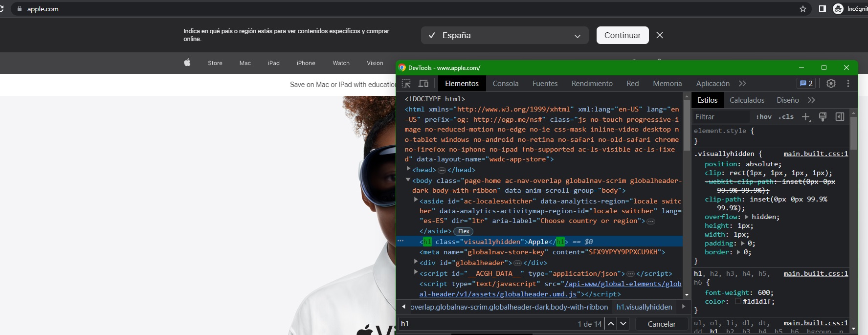The image size is (868, 335).
Task: Activate the inspect element picker icon
Action: point(406,84)
